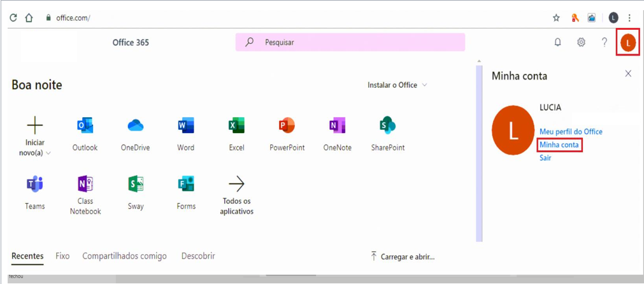Image resolution: width=644 pixels, height=284 pixels.
Task: Reload the page in the browser
Action: click(13, 18)
